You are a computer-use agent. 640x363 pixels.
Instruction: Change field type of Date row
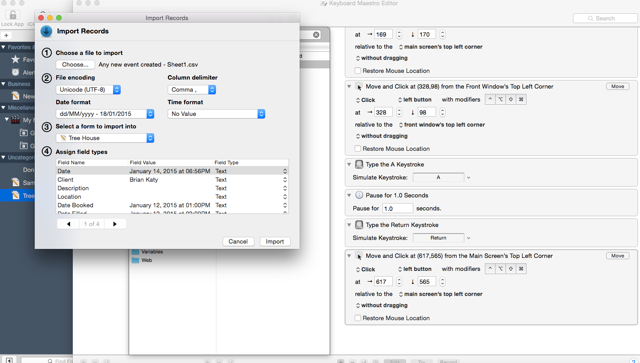point(285,171)
